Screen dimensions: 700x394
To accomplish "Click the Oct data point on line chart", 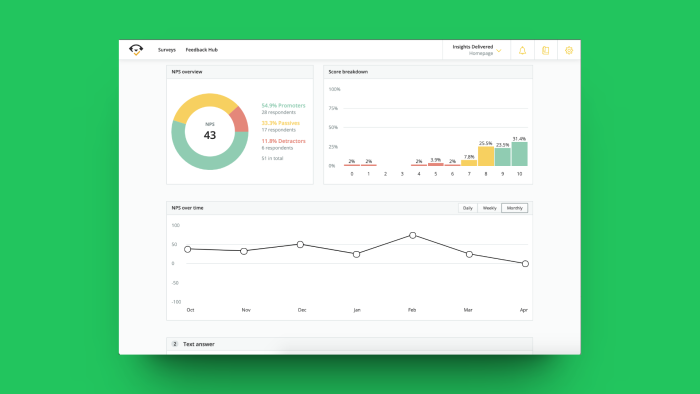I will pos(188,249).
